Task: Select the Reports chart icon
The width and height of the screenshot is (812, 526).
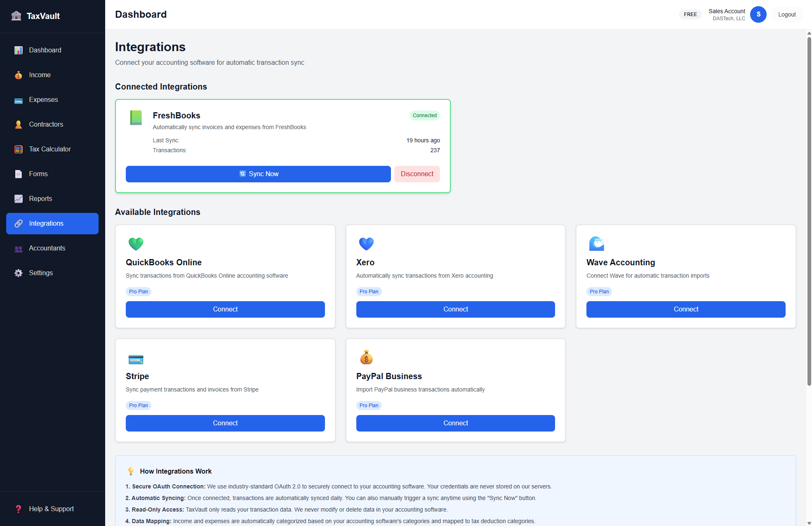Action: (19, 198)
